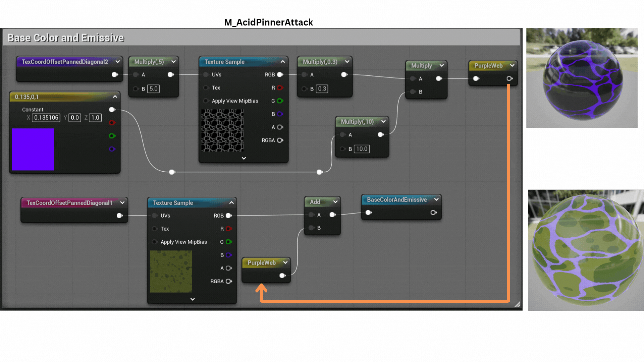Click the B input pin on the Add node
The width and height of the screenshot is (644, 362).
click(312, 228)
